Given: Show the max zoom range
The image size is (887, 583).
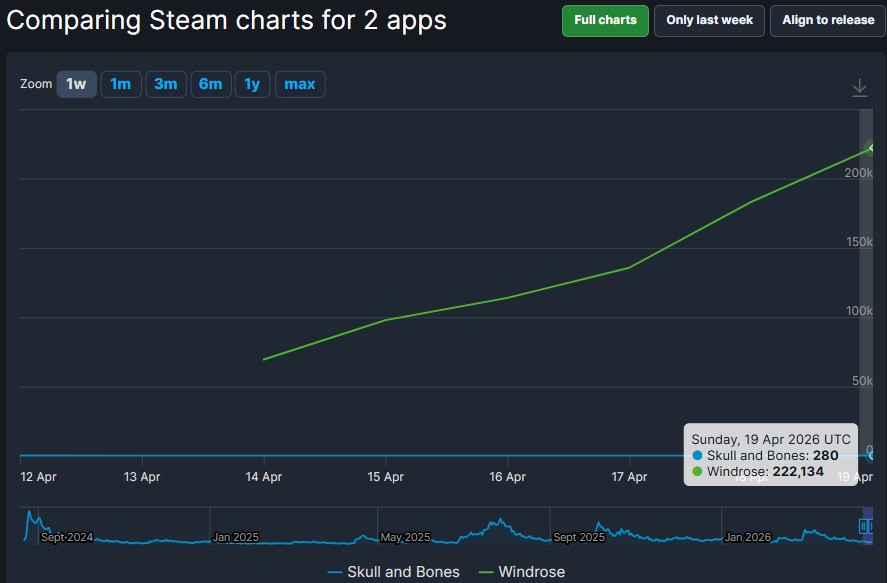Looking at the screenshot, I should 299,84.
